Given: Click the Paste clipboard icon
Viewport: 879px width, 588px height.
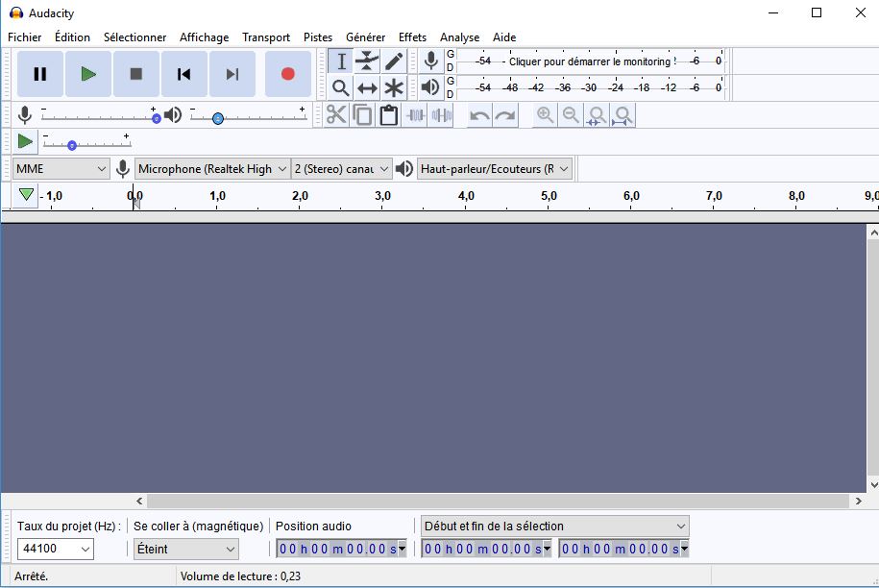Looking at the screenshot, I should point(388,115).
